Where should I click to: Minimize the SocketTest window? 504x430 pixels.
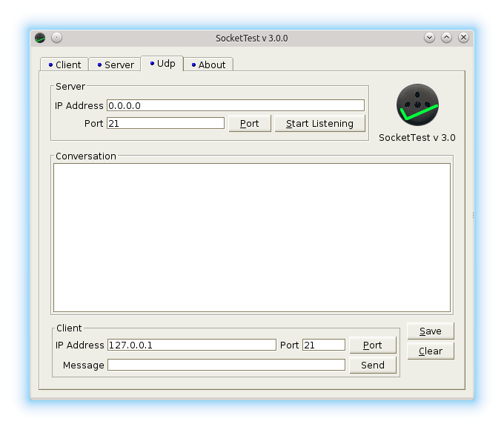click(x=429, y=38)
